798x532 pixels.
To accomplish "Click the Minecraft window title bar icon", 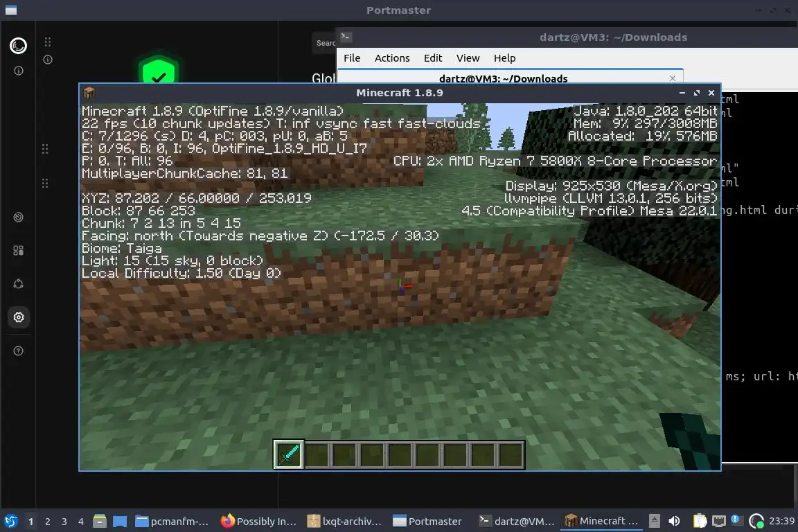I will (89, 93).
